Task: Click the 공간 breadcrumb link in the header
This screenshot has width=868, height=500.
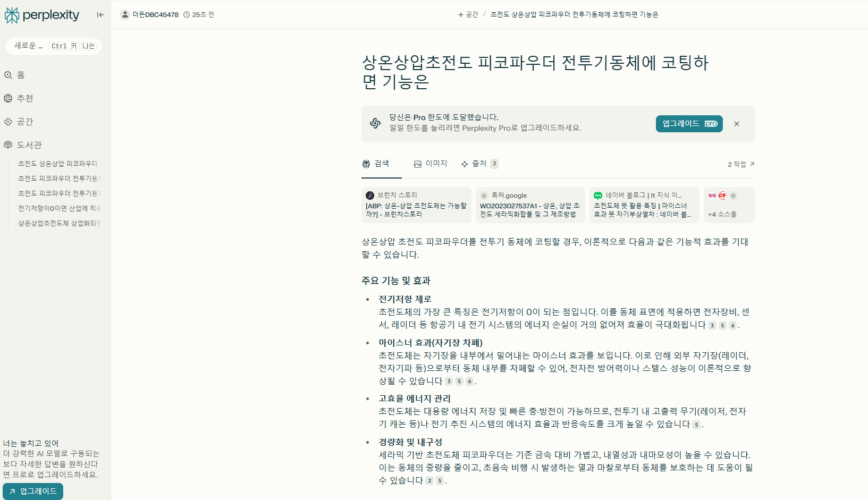Action: click(468, 14)
